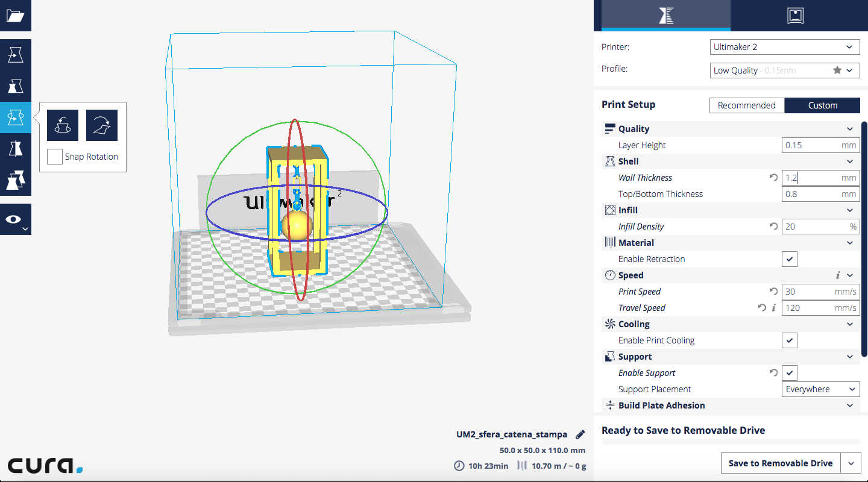The width and height of the screenshot is (868, 482).
Task: Switch to the Prepare print settings tab
Action: 666,16
